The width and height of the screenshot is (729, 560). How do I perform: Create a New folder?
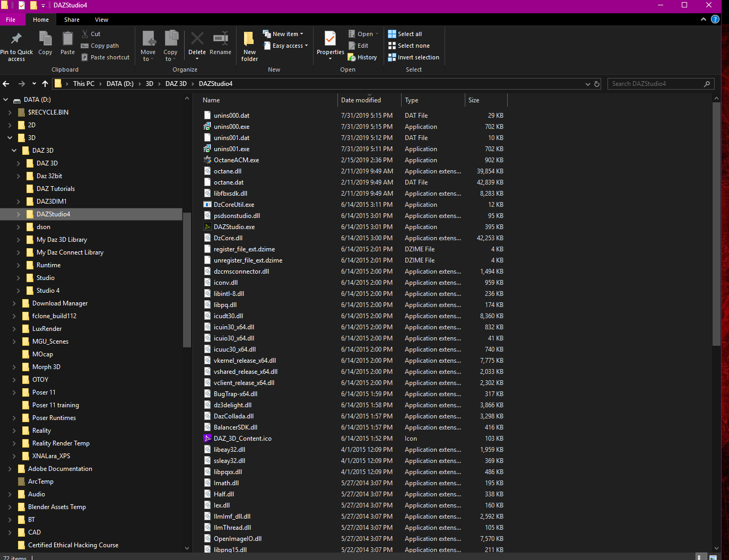point(249,47)
